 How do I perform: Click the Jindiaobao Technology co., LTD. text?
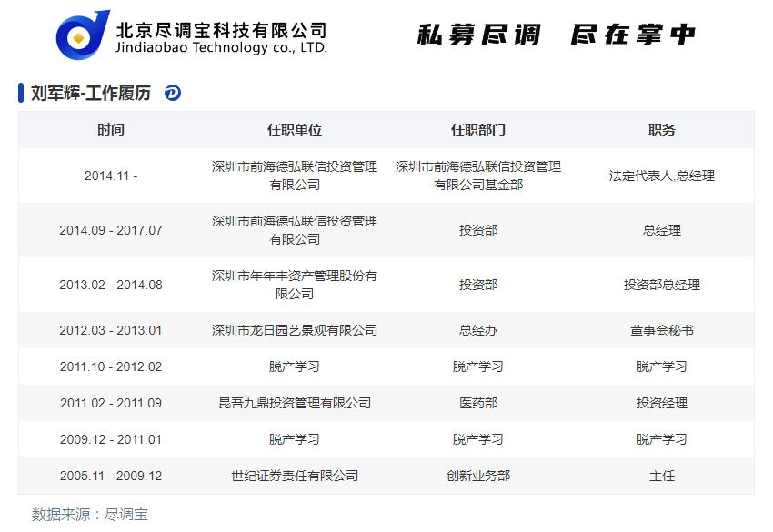(x=221, y=47)
